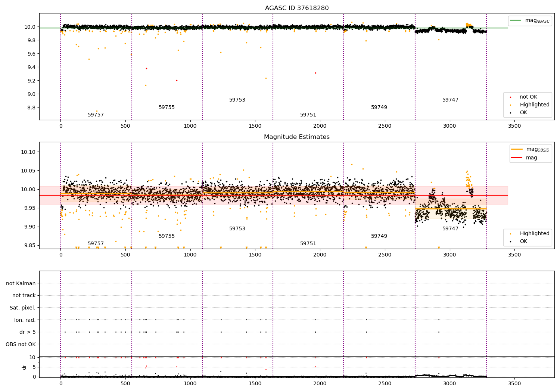Click x-axis tick 500 in bottom plot
Screen dimensions: 560x392
[x=125, y=383]
